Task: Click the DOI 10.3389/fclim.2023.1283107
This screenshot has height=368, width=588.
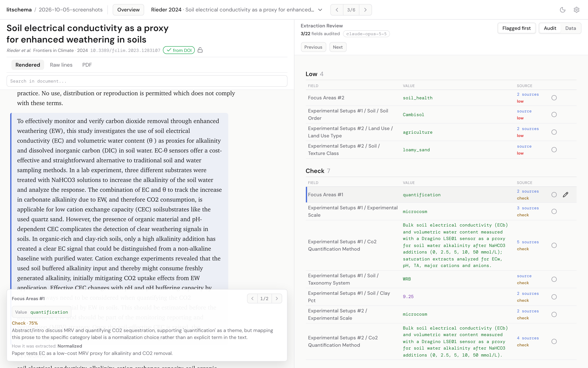Action: pos(125,50)
